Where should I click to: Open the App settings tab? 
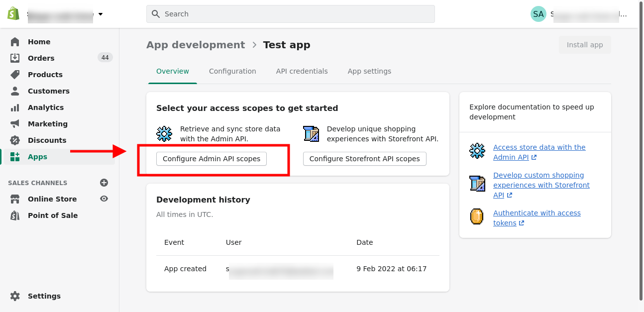(x=369, y=71)
